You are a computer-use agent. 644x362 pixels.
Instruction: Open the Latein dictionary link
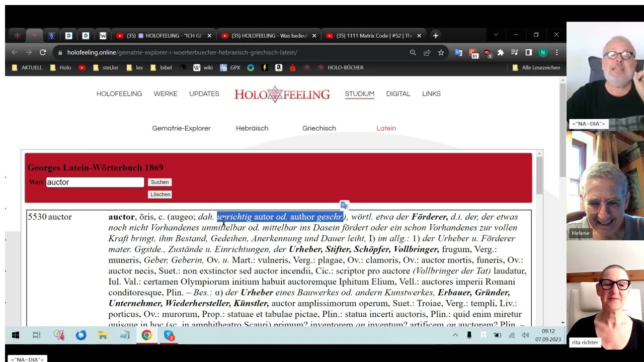[386, 128]
